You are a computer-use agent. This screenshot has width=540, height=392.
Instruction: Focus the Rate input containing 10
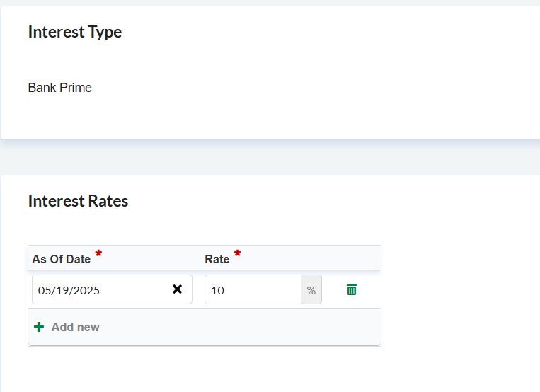[x=253, y=289]
